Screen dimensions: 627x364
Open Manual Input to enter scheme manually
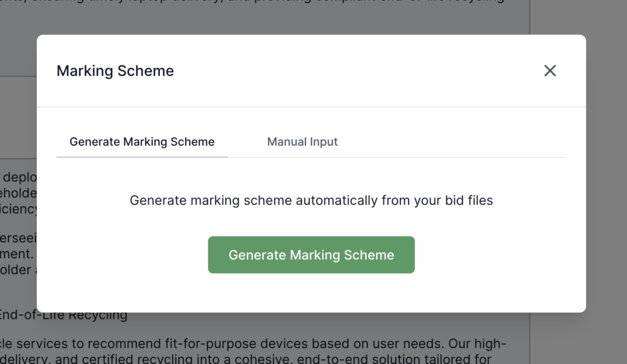point(302,142)
